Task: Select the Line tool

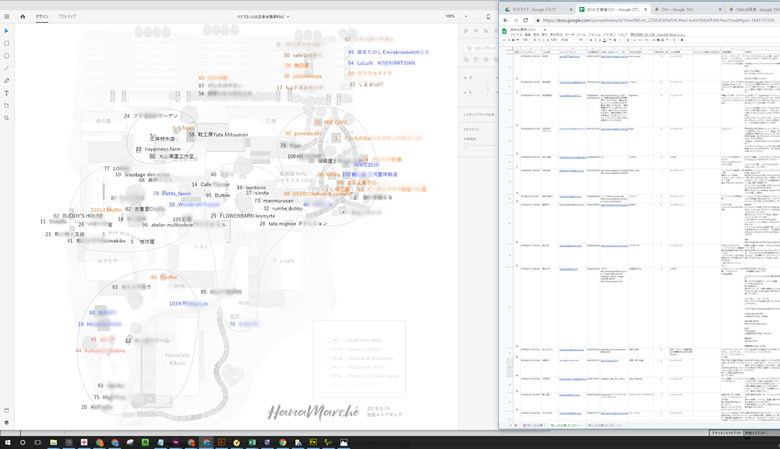Action: click(6, 68)
